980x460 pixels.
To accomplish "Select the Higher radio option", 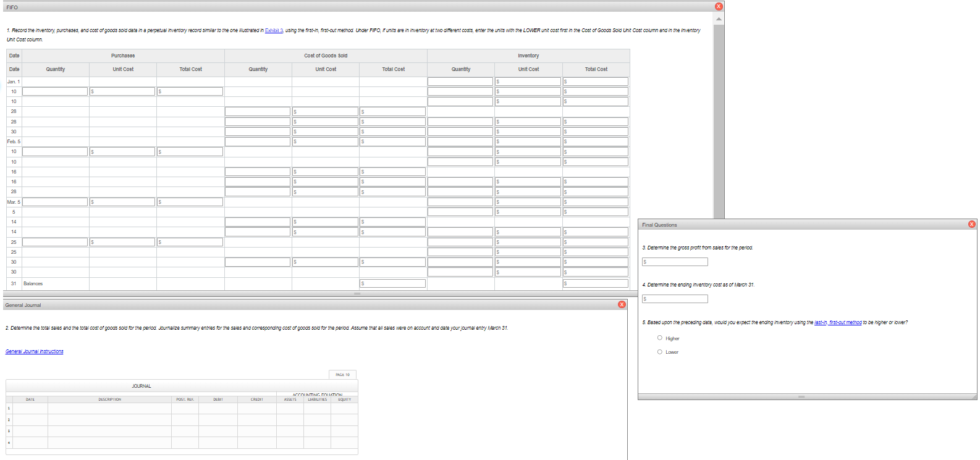I will (660, 338).
